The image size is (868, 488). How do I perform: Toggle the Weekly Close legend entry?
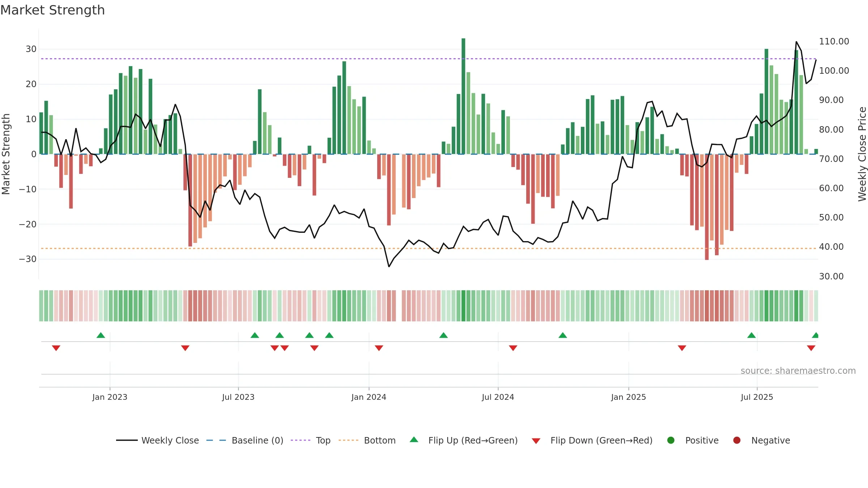point(157,440)
